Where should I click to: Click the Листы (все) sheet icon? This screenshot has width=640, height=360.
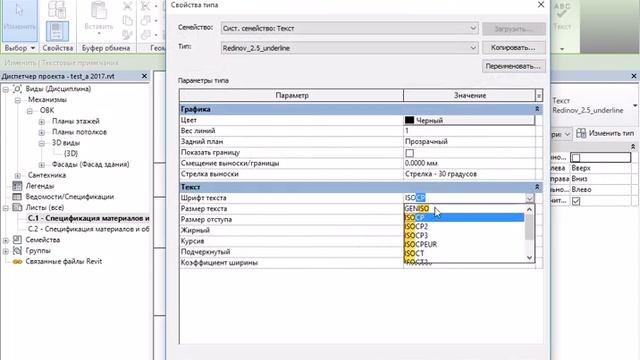coord(17,208)
